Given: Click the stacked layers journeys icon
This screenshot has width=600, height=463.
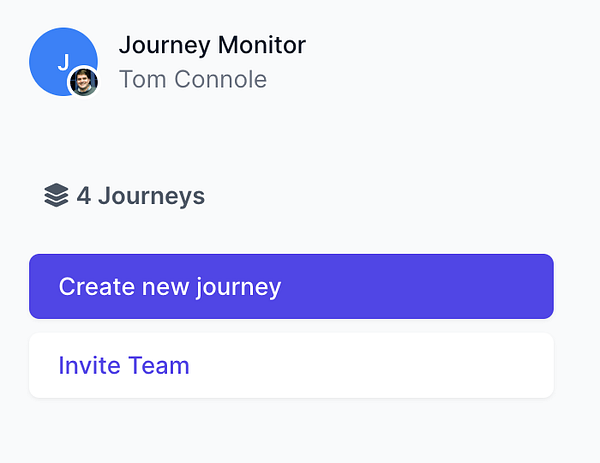Looking at the screenshot, I should pos(56,196).
